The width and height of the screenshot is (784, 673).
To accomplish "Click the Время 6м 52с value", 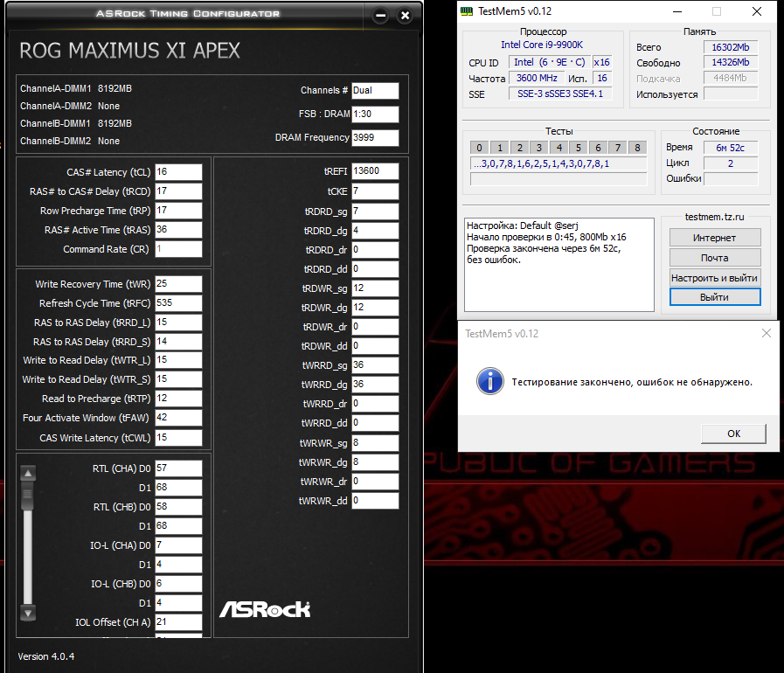I will [x=730, y=148].
